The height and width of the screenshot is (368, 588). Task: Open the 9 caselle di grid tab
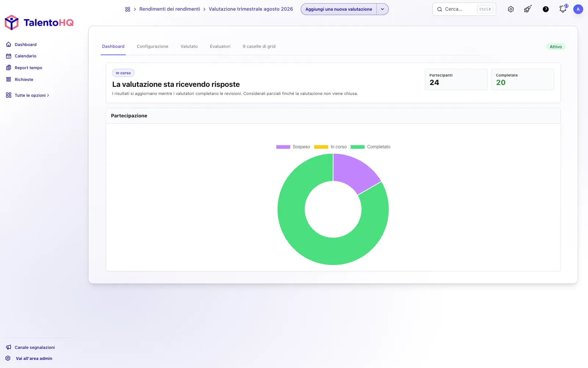coord(259,46)
